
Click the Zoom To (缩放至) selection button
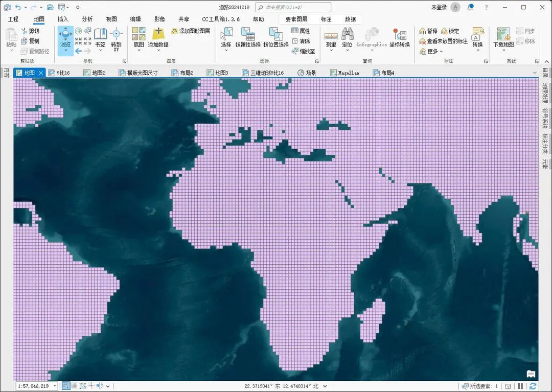[x=303, y=52]
